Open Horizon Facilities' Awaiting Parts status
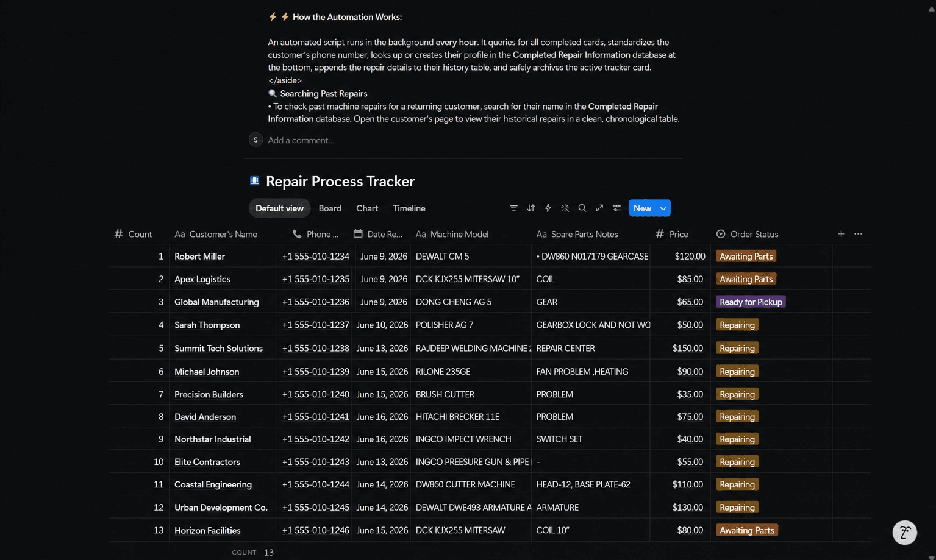 tap(746, 530)
